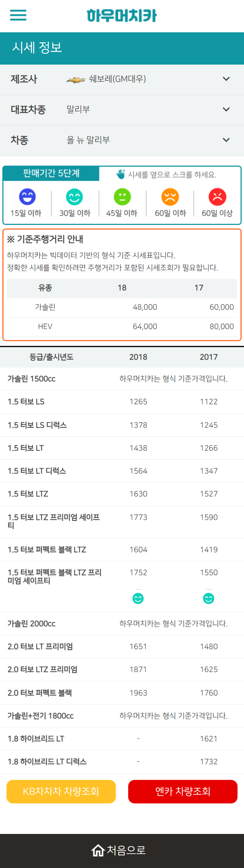The width and height of the screenshot is (244, 868).
Task: Click teal smiley under 2018 column
Action: click(138, 598)
